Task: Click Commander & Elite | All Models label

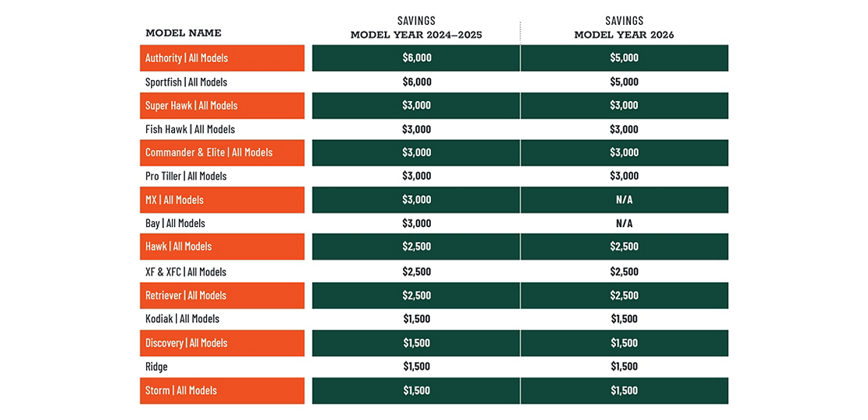Action: (208, 152)
